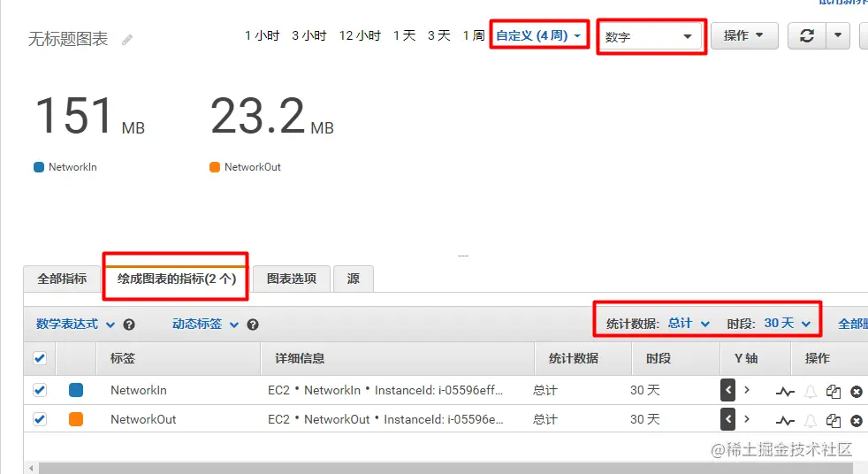Image resolution: width=868 pixels, height=474 pixels.
Task: Toggle the select-all metrics checkbox
Action: click(39, 358)
